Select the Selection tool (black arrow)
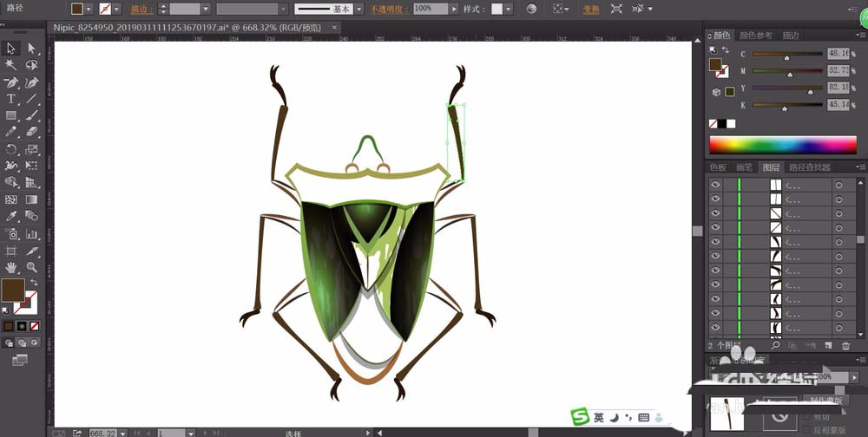This screenshot has width=868, height=437. [x=11, y=49]
